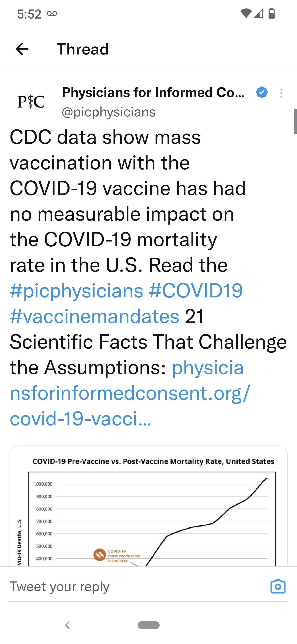Screen dimensions: 297x644
Task: Grab the scrollbar thumb on right edge
Action: point(295,122)
